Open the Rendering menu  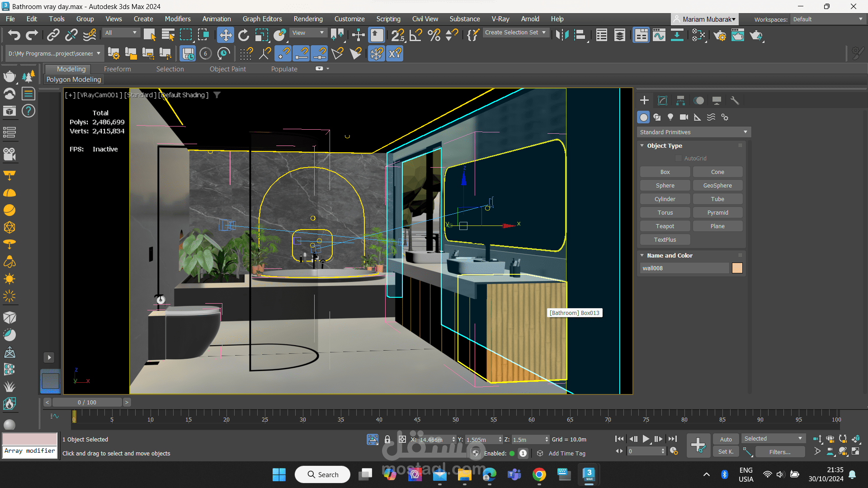308,19
